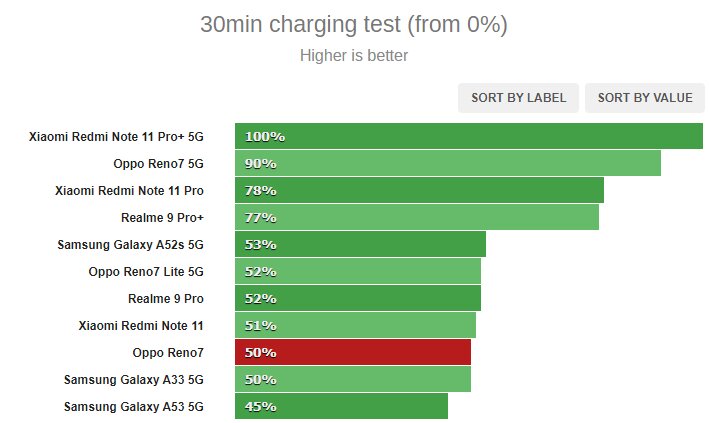Click the Oppo Reno7 Lite 5G bar
Screen dimensions: 710x423
pos(358,271)
